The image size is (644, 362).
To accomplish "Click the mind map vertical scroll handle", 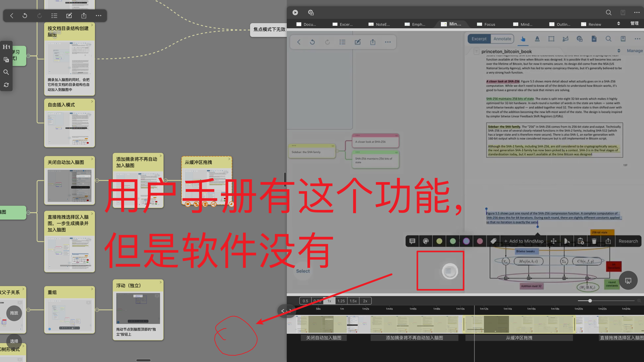I will 285,179.
